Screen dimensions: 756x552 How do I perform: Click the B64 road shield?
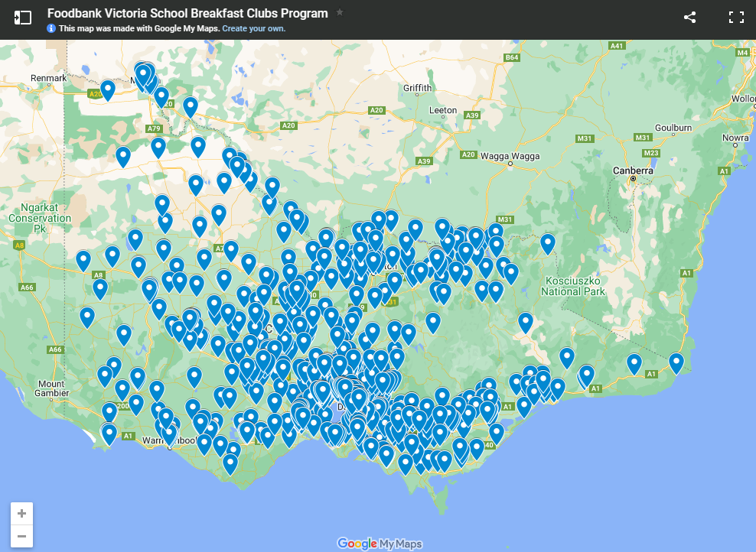point(512,57)
